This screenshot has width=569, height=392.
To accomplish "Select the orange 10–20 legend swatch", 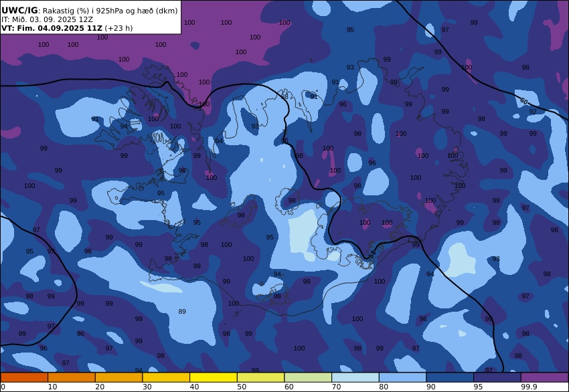I will tap(72, 377).
